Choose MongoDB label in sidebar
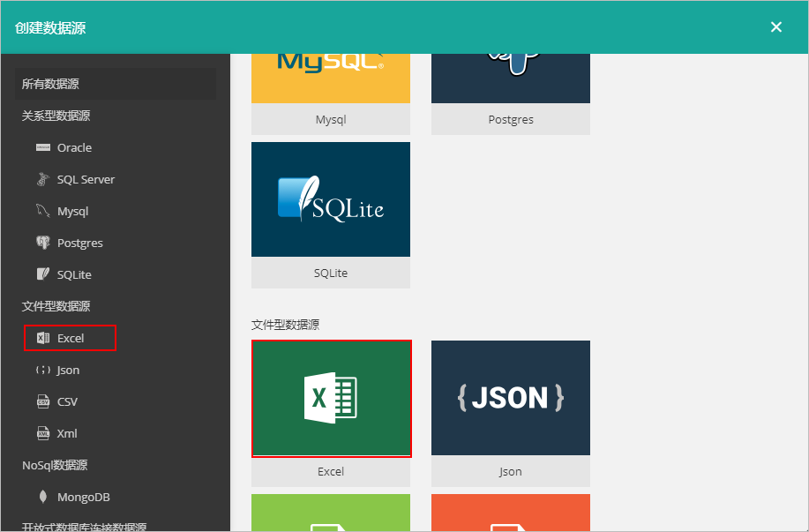 point(84,497)
